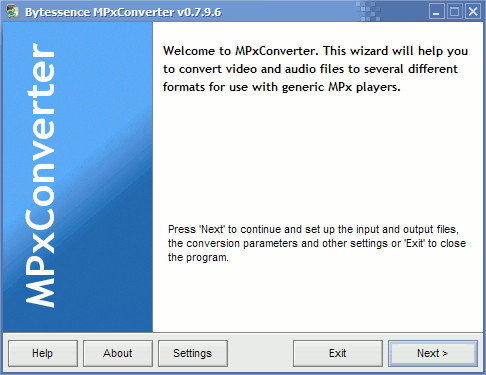This screenshot has width=486, height=375.
Task: Continue with the Next > button
Action: coord(433,353)
